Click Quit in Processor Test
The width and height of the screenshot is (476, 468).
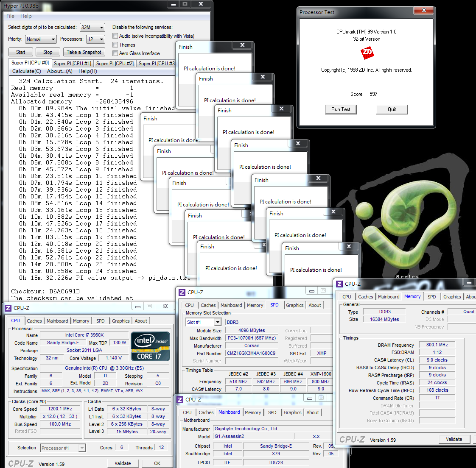coord(392,109)
